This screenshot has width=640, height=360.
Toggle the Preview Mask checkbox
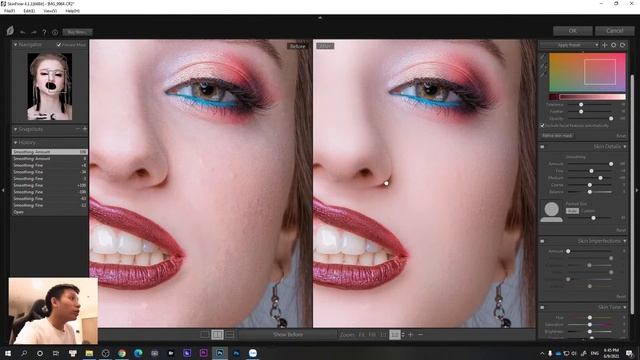[x=59, y=44]
